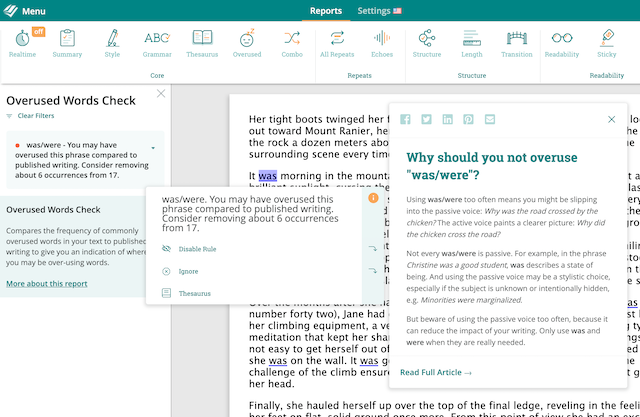Close the 'Why should you not overuse' panel
This screenshot has height=417, width=640.
tap(611, 119)
